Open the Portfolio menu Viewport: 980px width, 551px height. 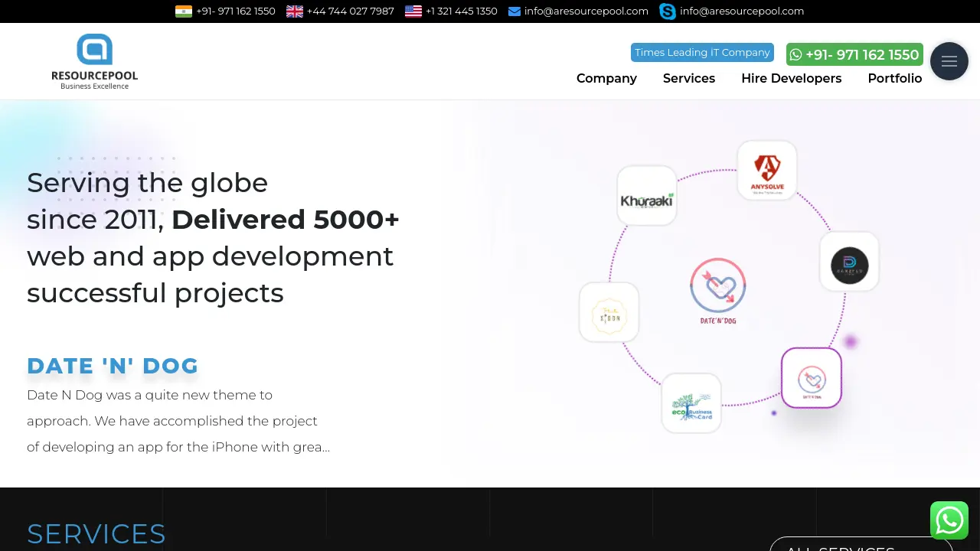click(x=895, y=78)
